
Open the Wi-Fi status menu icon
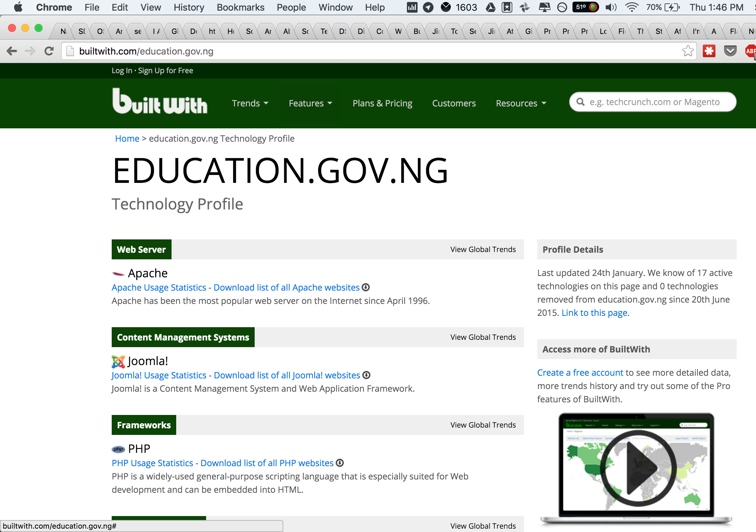pos(631,7)
